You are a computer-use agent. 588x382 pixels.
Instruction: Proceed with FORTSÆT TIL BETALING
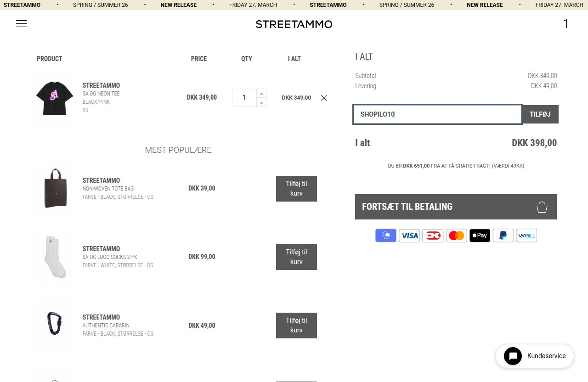click(456, 207)
